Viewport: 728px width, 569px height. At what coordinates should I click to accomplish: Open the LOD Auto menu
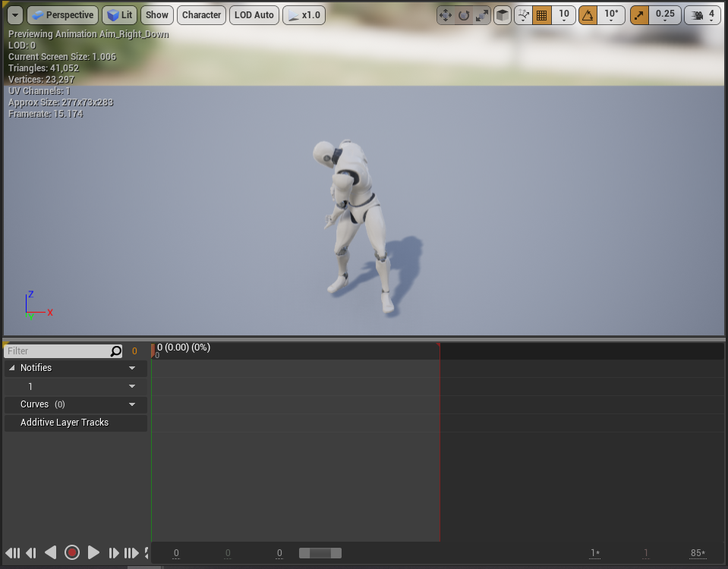coord(254,15)
